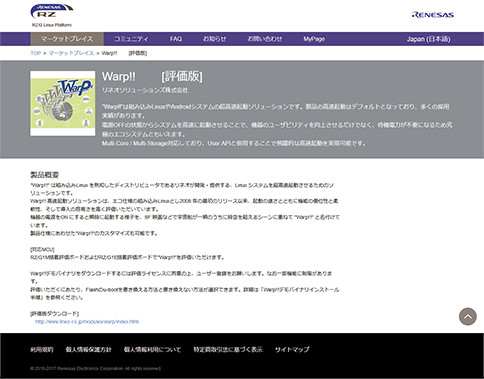The image size is (484, 379).
Task: Follow the TOP breadcrumb link
Action: click(x=35, y=53)
